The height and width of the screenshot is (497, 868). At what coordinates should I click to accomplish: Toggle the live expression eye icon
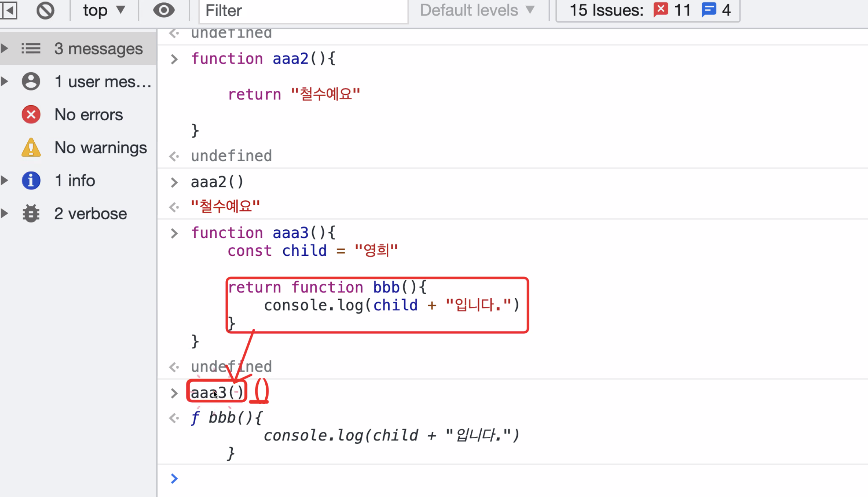164,10
